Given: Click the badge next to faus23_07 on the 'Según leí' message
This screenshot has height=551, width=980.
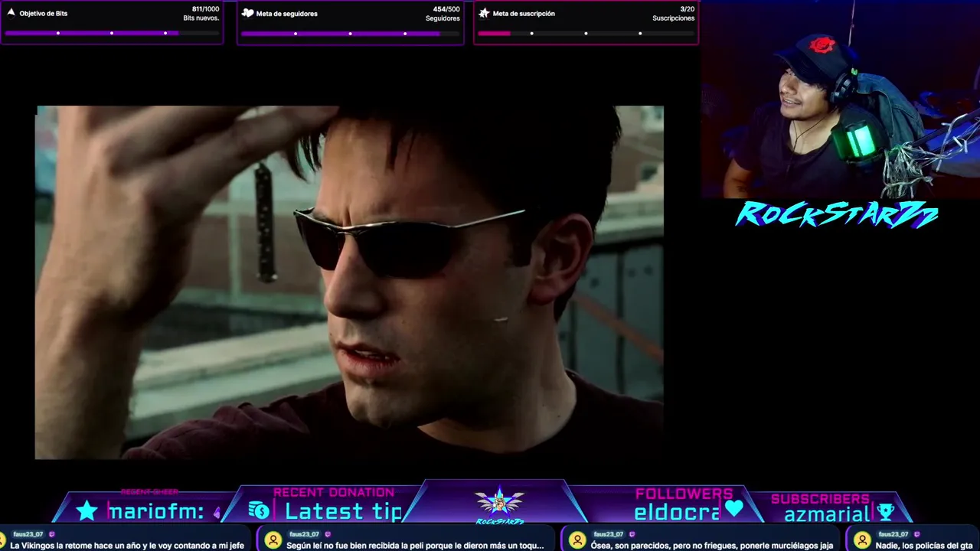Looking at the screenshot, I should [328, 534].
